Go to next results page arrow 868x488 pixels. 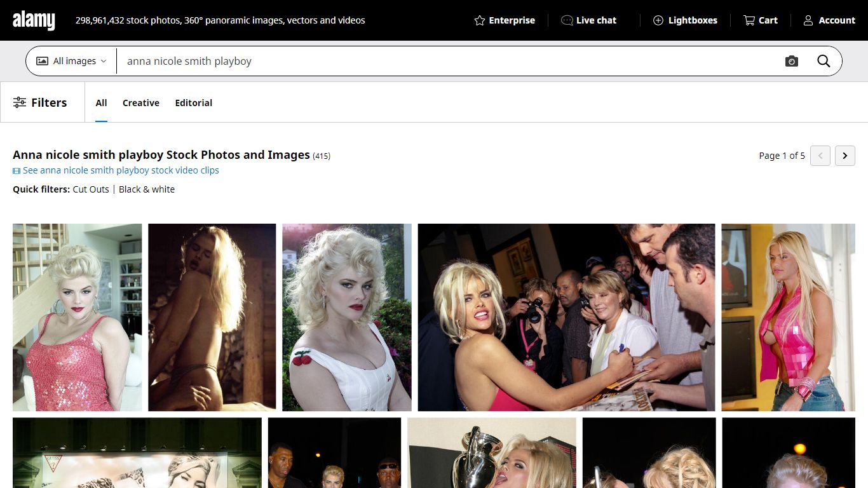[844, 156]
